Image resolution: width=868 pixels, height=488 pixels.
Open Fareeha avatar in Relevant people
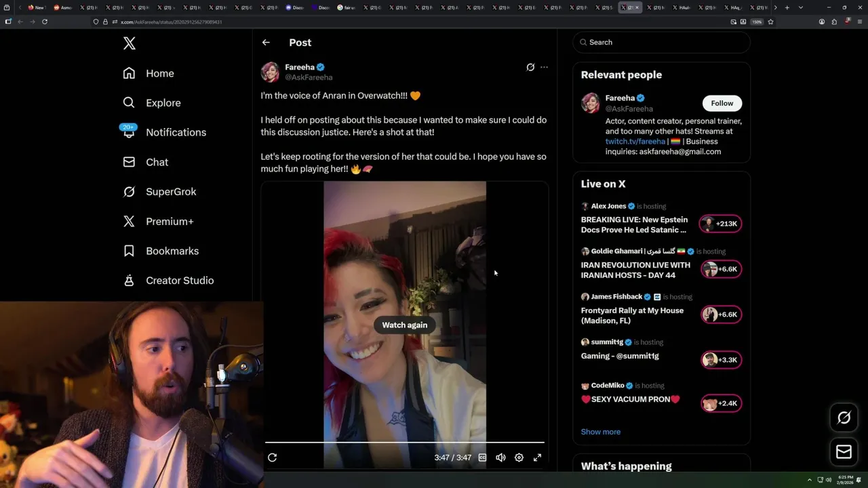(591, 103)
